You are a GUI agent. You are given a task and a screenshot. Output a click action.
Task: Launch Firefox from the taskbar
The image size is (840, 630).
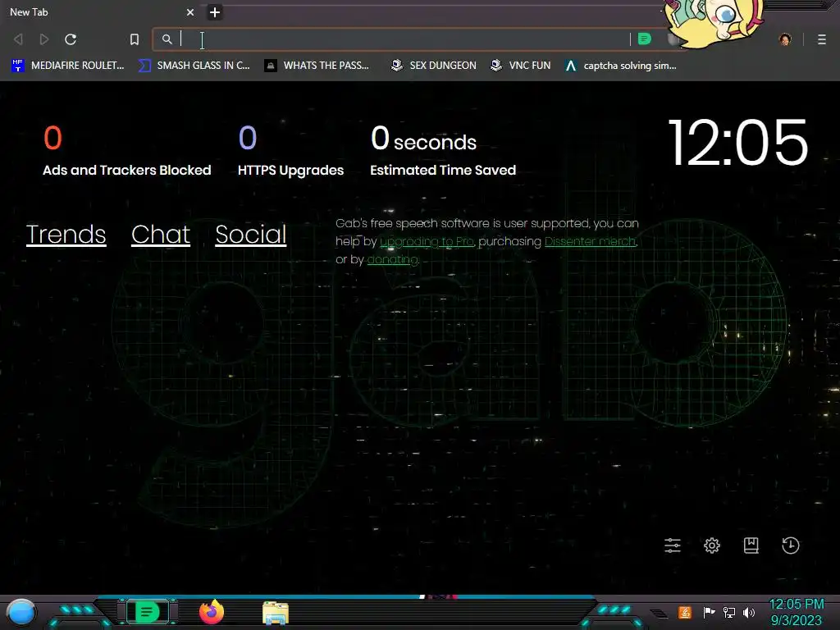[x=212, y=612]
